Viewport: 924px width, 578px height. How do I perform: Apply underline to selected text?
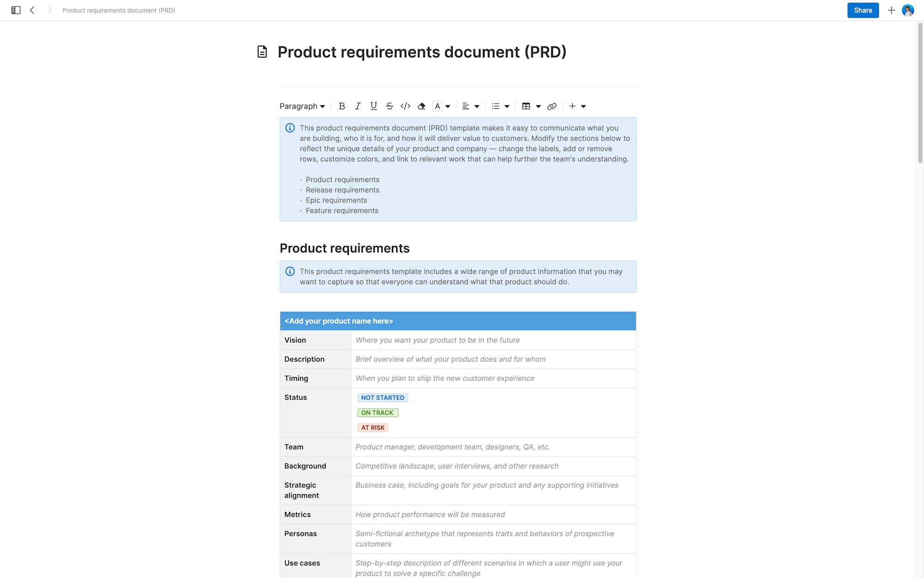(x=372, y=106)
